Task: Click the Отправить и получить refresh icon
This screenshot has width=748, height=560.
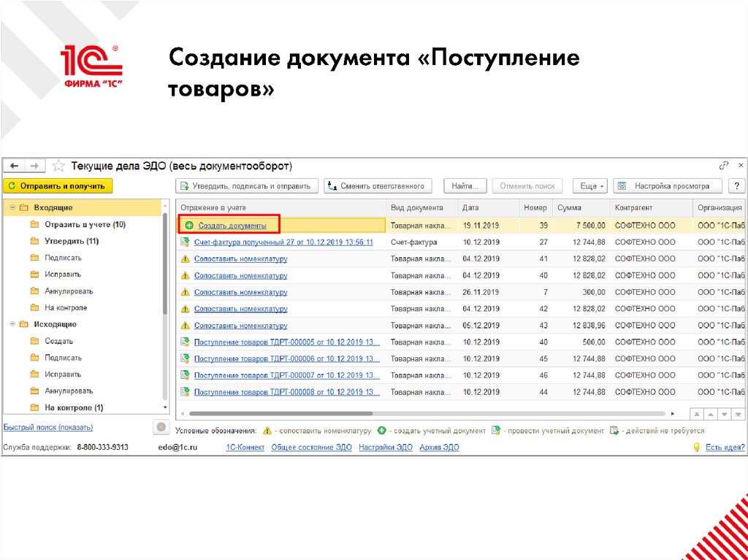Action: (x=13, y=185)
